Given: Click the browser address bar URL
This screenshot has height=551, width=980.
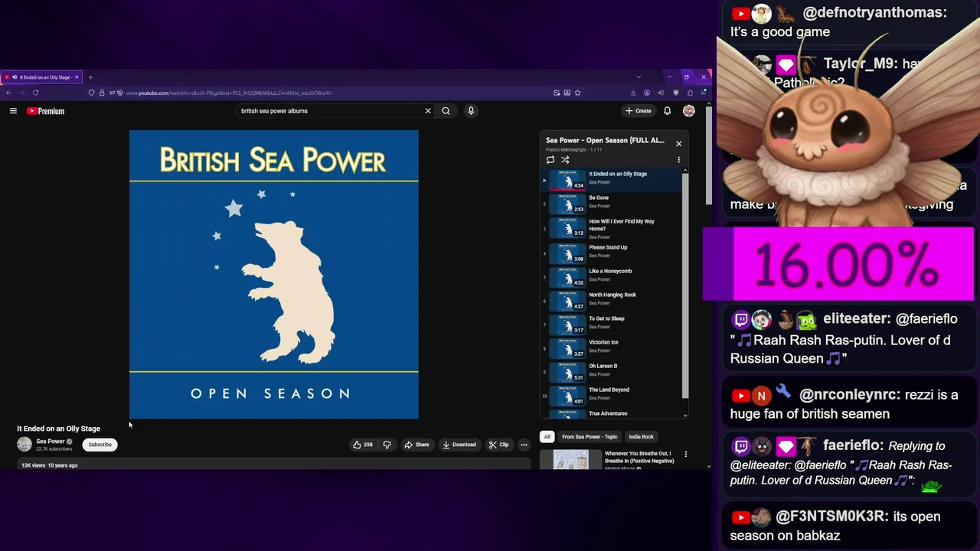Looking at the screenshot, I should tap(228, 93).
